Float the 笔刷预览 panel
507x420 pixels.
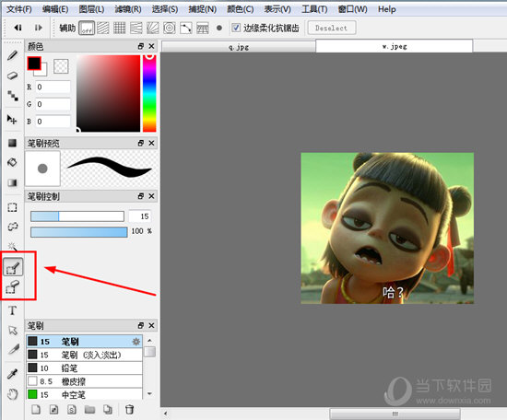tap(141, 143)
